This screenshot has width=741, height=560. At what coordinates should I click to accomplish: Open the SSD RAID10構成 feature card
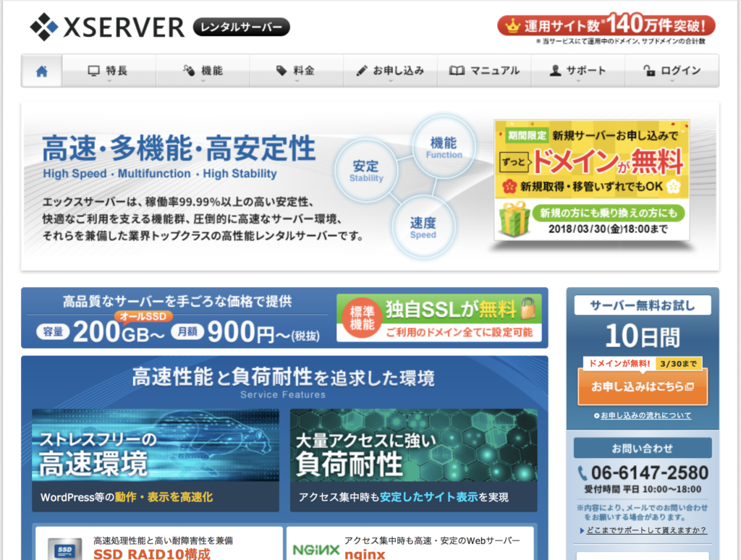tap(158, 545)
